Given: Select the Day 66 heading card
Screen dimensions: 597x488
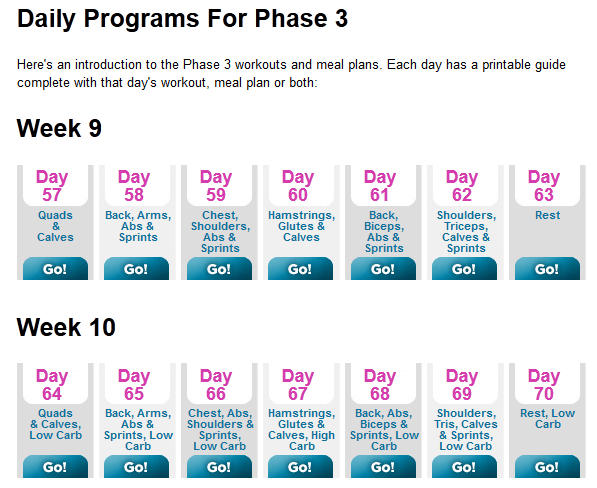Looking at the screenshot, I should pyautogui.click(x=216, y=384).
